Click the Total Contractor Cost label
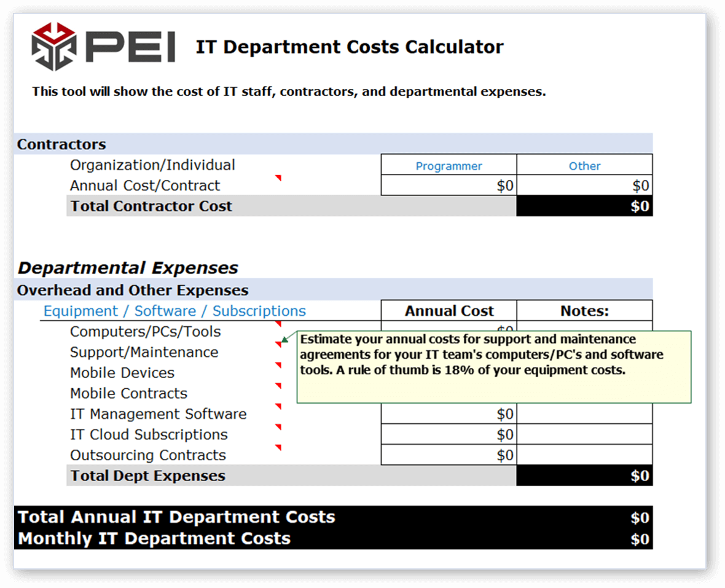The image size is (725, 588). click(151, 206)
